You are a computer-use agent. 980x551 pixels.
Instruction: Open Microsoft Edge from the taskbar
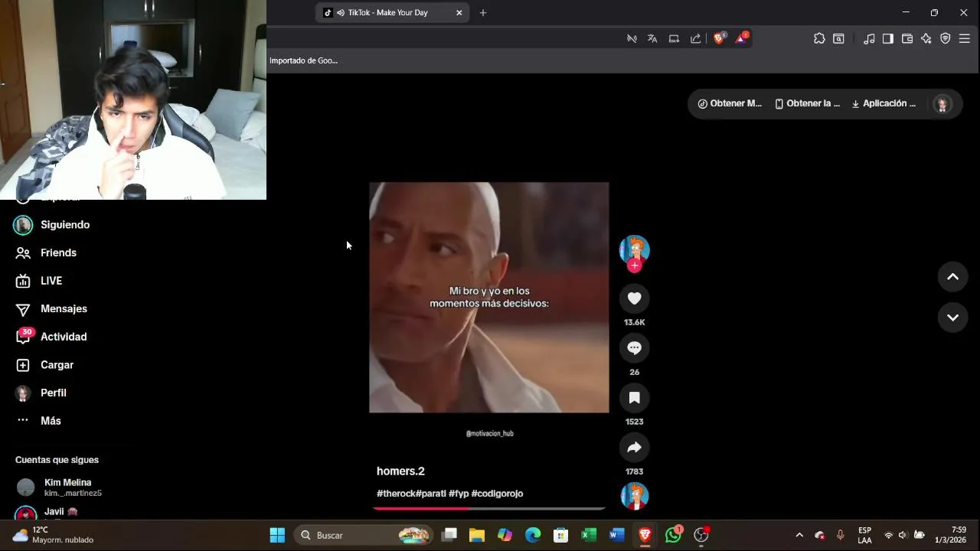click(533, 536)
